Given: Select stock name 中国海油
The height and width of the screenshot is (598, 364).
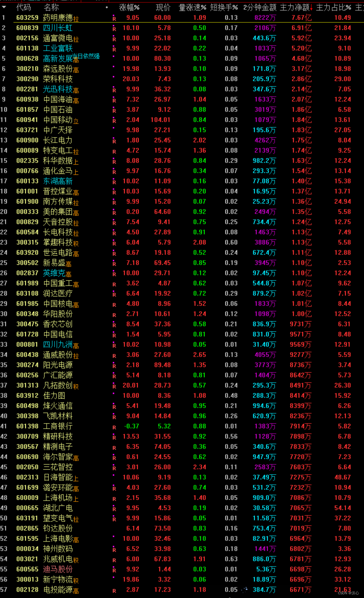Looking at the screenshot, I should point(58,99).
